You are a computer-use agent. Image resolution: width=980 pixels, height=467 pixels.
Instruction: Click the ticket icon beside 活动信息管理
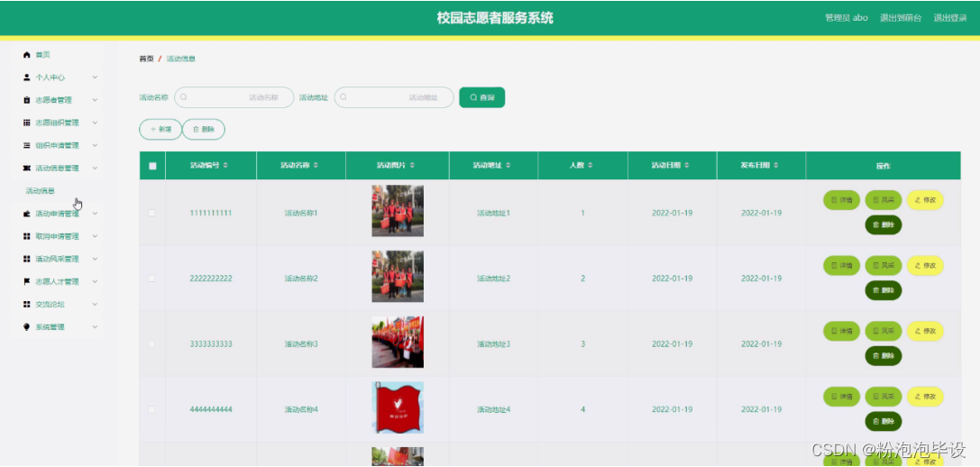26,169
